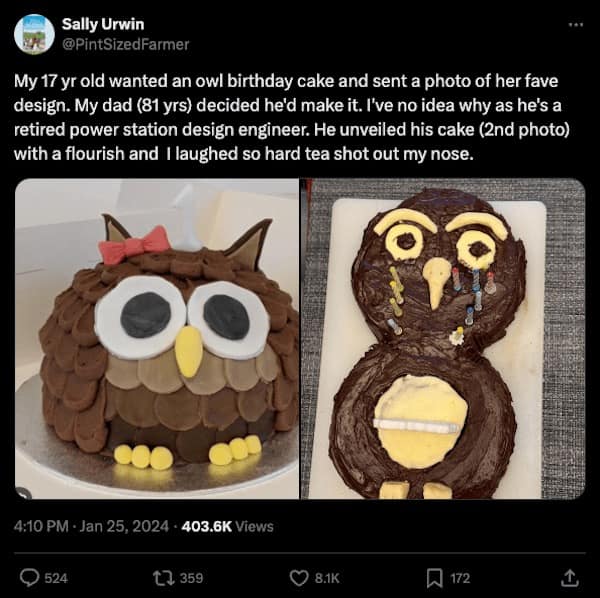Image resolution: width=600 pixels, height=598 pixels.
Task: Like the tweet with the heart icon
Action: (x=298, y=577)
